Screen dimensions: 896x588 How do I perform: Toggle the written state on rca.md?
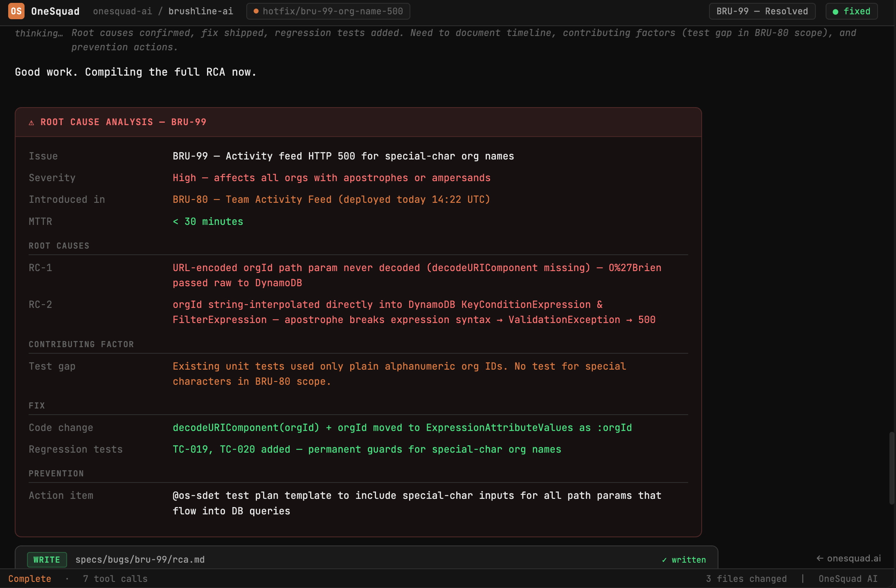pos(683,560)
